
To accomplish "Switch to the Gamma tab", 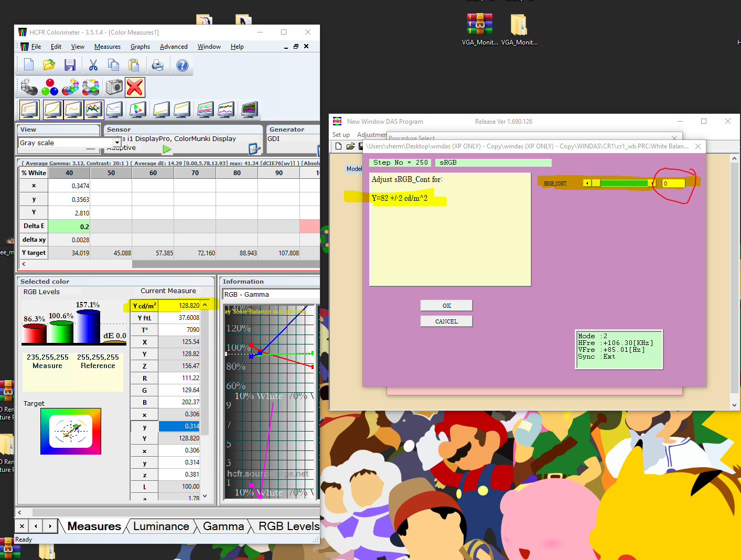I will click(223, 526).
